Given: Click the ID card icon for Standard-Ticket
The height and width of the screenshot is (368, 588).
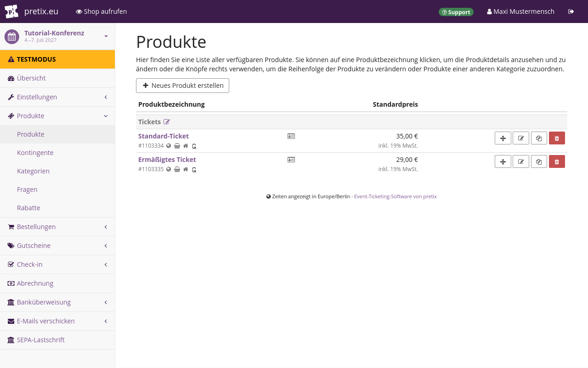Looking at the screenshot, I should coord(291,136).
